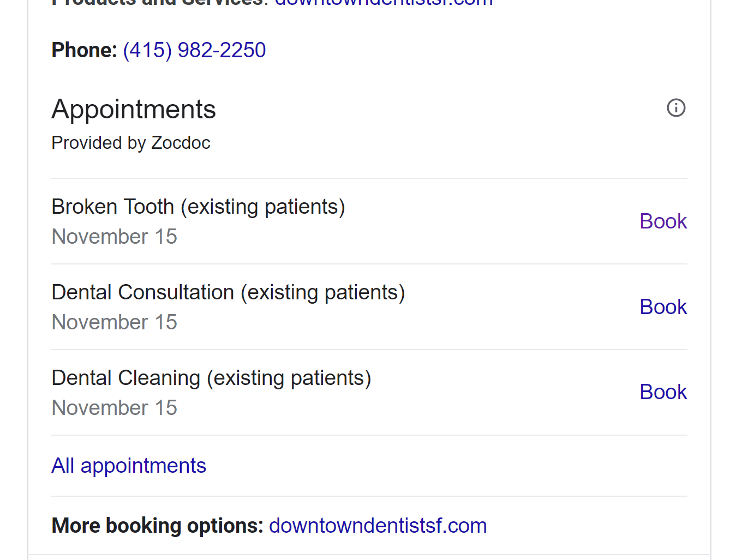
Task: Open the cut-off Products and Services website link
Action: pyautogui.click(x=384, y=2)
